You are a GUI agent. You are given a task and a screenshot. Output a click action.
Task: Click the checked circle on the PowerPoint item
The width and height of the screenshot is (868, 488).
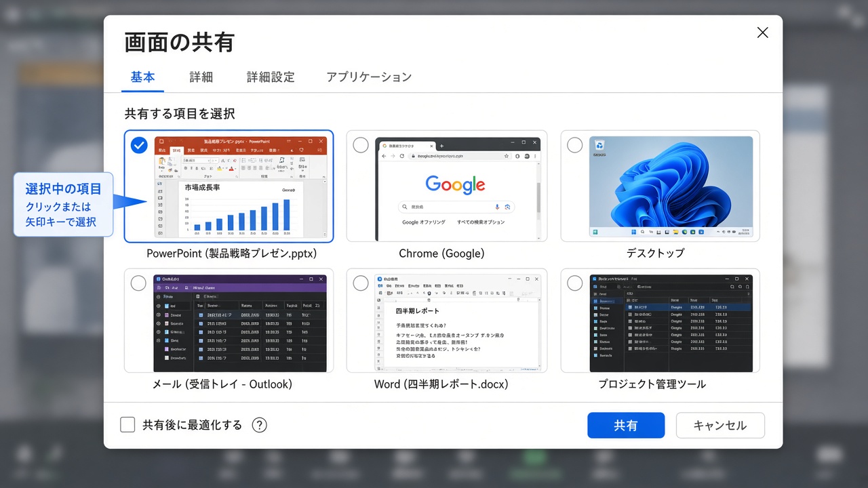pos(139,145)
